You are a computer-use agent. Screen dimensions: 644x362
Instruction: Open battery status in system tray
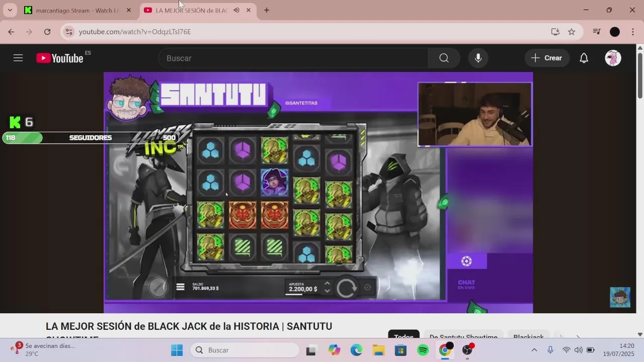tap(591, 350)
